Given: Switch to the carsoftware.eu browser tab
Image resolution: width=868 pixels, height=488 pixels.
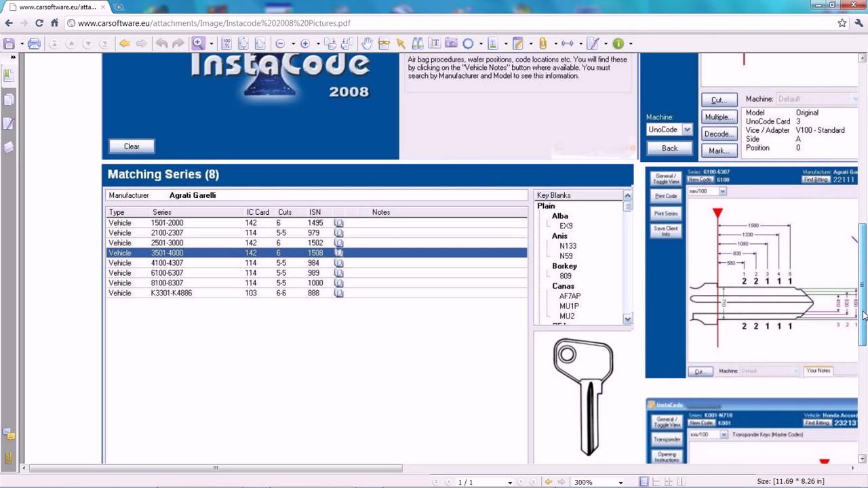Looking at the screenshot, I should (56, 7).
